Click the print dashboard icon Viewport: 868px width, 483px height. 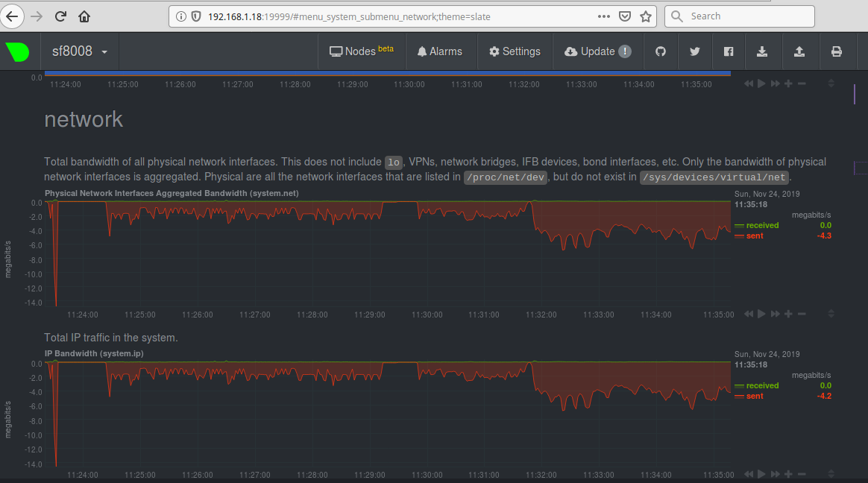(x=837, y=51)
